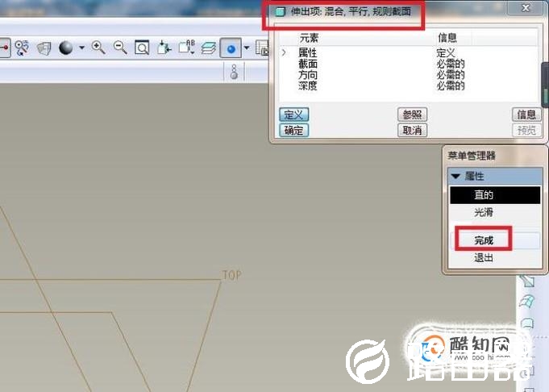Choose 光滑 option in menu manager
The height and width of the screenshot is (392, 549).
(x=495, y=212)
